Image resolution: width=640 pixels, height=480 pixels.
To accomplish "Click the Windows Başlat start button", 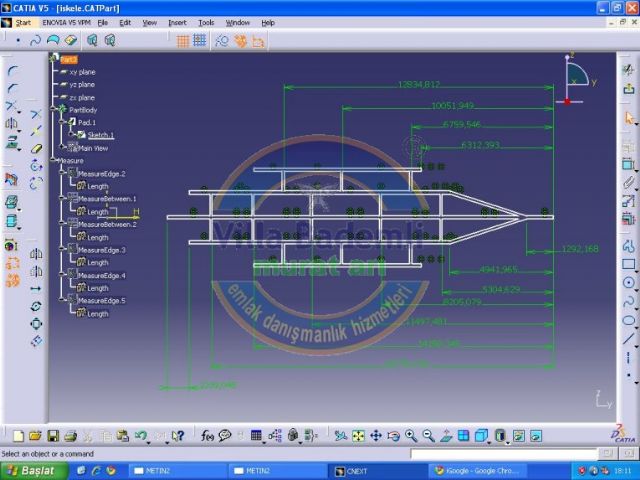I will (x=30, y=470).
